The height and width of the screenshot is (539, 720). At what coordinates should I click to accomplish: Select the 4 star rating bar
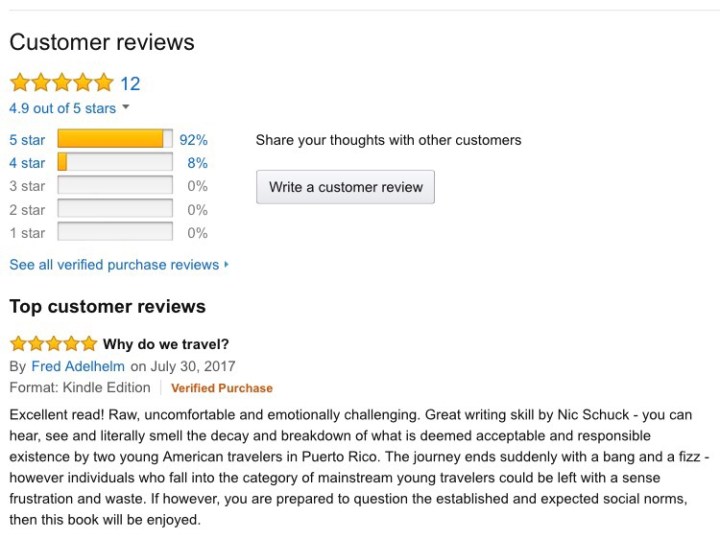click(115, 162)
